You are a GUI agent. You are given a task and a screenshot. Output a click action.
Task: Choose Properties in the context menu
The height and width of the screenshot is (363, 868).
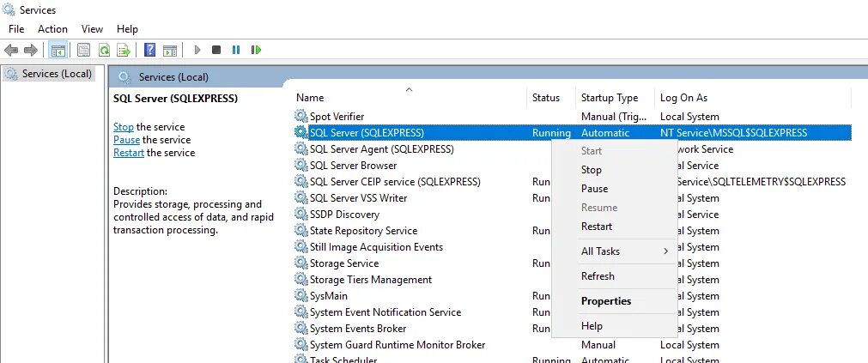point(606,301)
